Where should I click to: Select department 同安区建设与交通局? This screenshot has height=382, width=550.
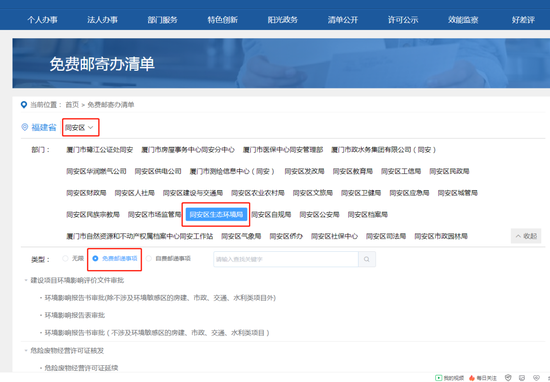pos(193,193)
